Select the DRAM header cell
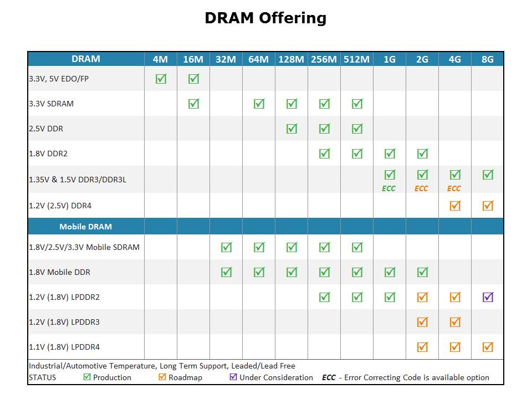This screenshot has width=532, height=399. pyautogui.click(x=86, y=59)
